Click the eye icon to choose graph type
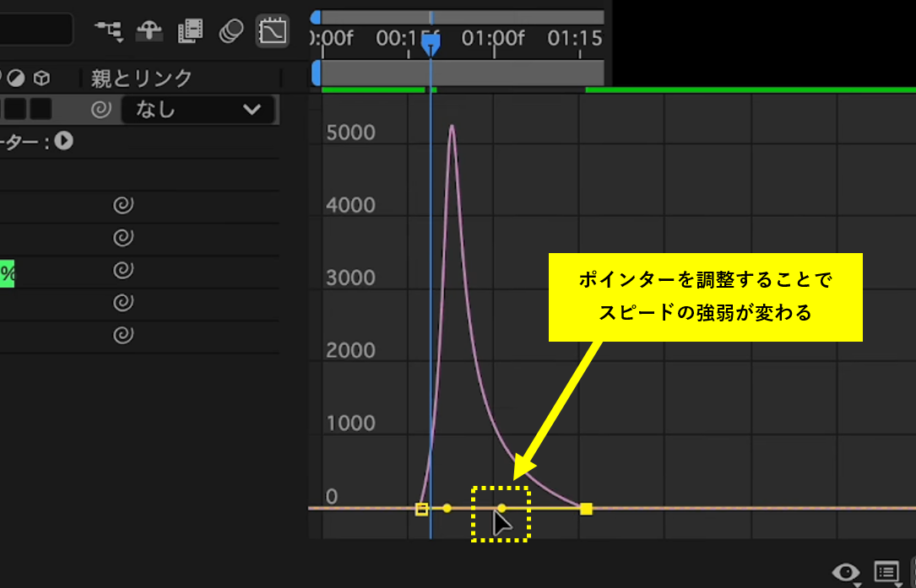Screen dimensions: 916x588 (845, 571)
